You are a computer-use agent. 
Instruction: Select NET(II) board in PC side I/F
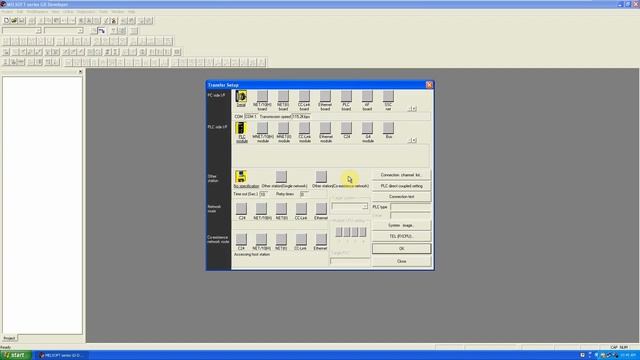(x=283, y=97)
